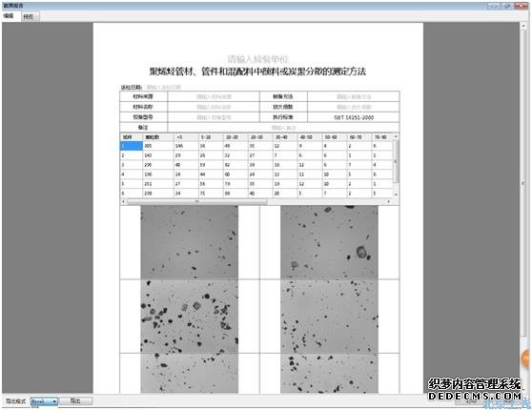This screenshot has width=532, height=410.
Task: Switch to the 编辑 tab
Action: [x=9, y=16]
